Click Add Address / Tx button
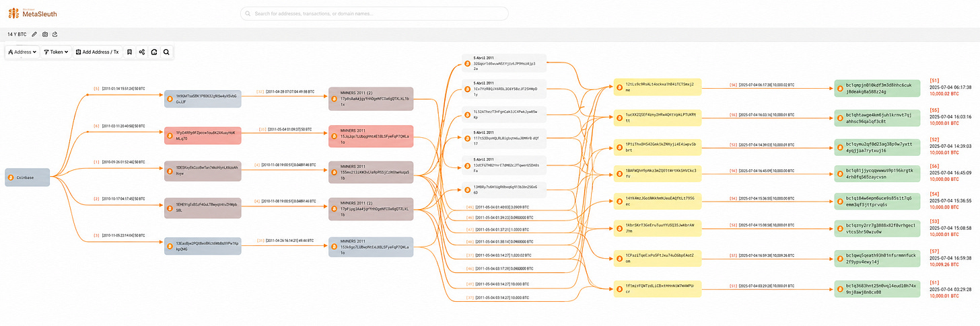 97,52
